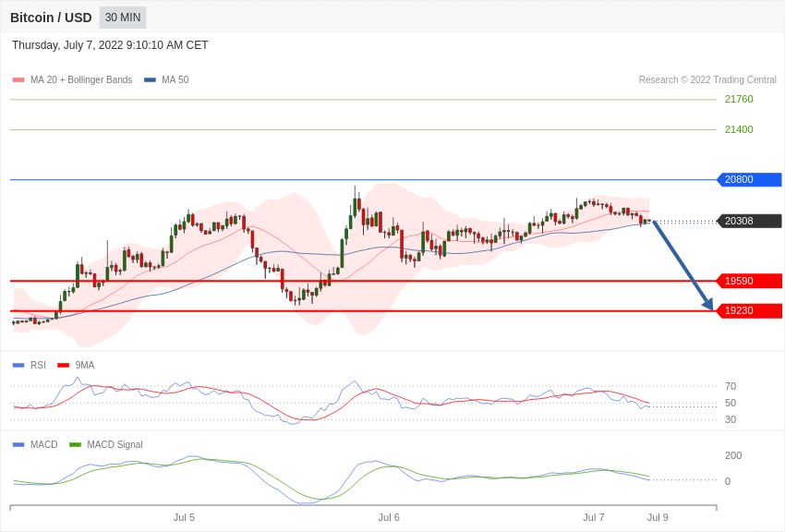785x532 pixels.
Task: Click the MACD Signal legend label
Action: [x=115, y=444]
